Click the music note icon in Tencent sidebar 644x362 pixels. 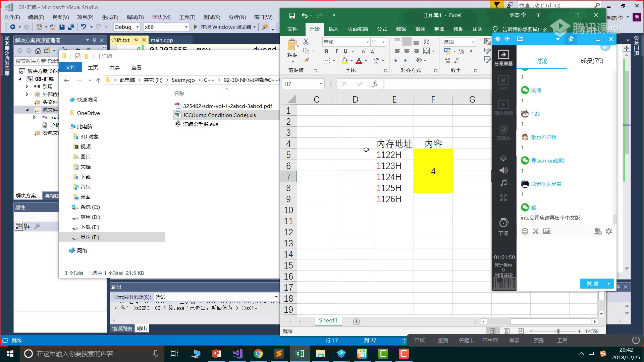pos(503,183)
